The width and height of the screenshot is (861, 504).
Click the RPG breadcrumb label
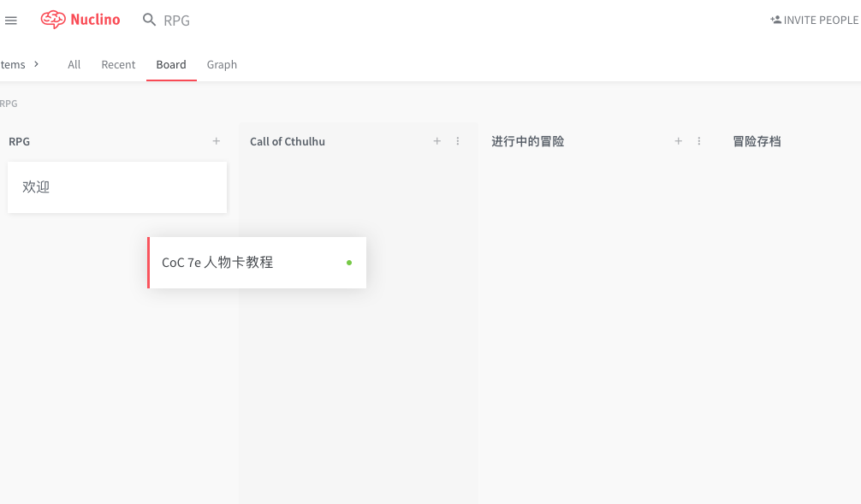point(9,103)
